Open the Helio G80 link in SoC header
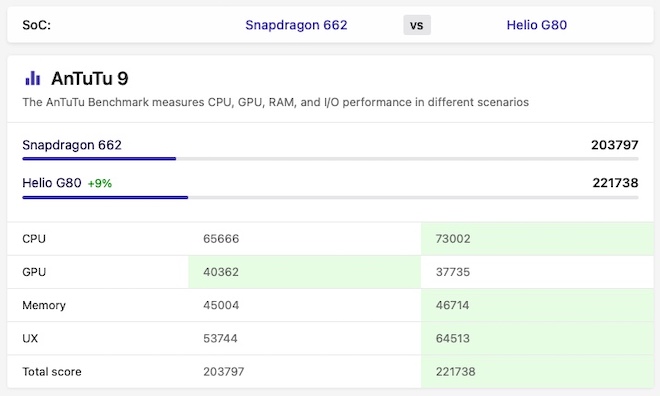Screen dimensions: 660x396 click(537, 25)
